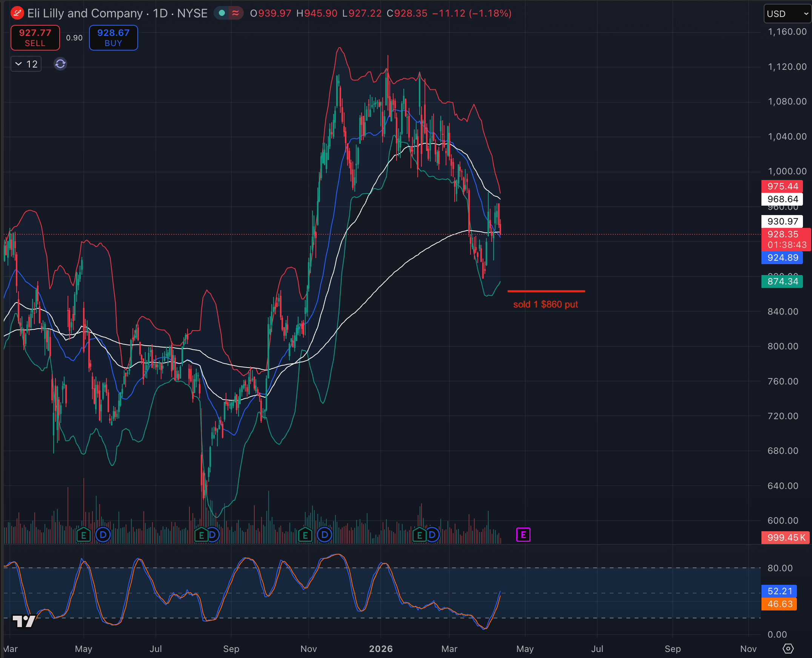
Task: Open the USD currency dropdown
Action: tap(787, 14)
